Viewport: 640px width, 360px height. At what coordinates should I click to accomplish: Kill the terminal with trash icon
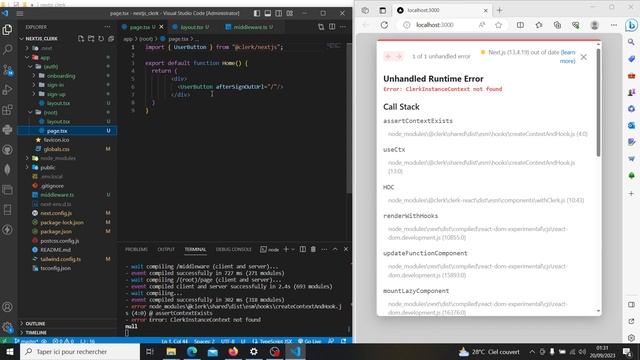click(313, 249)
